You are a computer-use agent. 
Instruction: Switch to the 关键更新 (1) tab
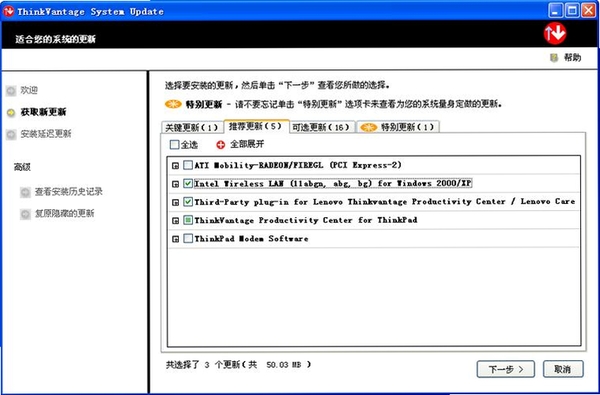(192, 127)
